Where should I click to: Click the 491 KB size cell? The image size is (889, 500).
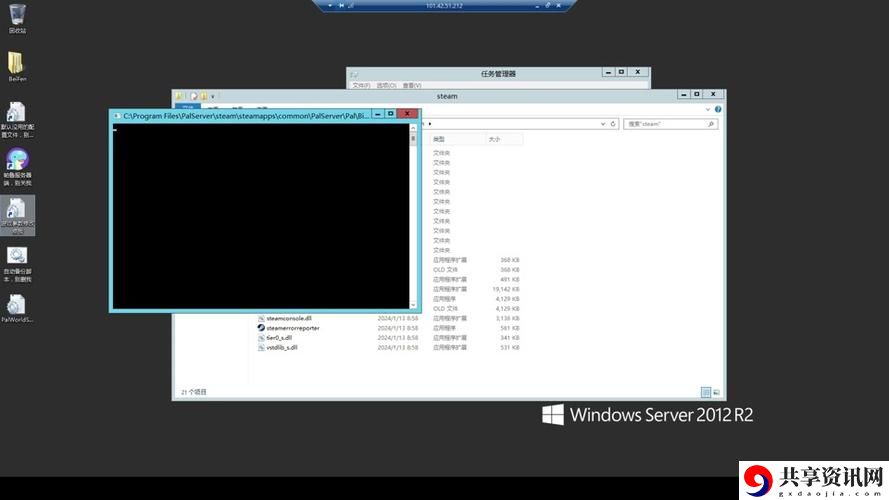click(x=510, y=279)
